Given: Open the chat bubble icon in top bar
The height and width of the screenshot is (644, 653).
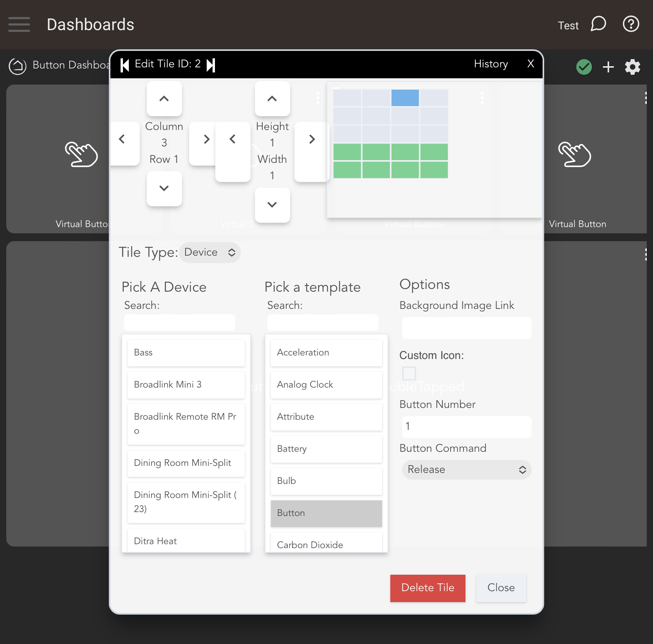Looking at the screenshot, I should coord(598,24).
